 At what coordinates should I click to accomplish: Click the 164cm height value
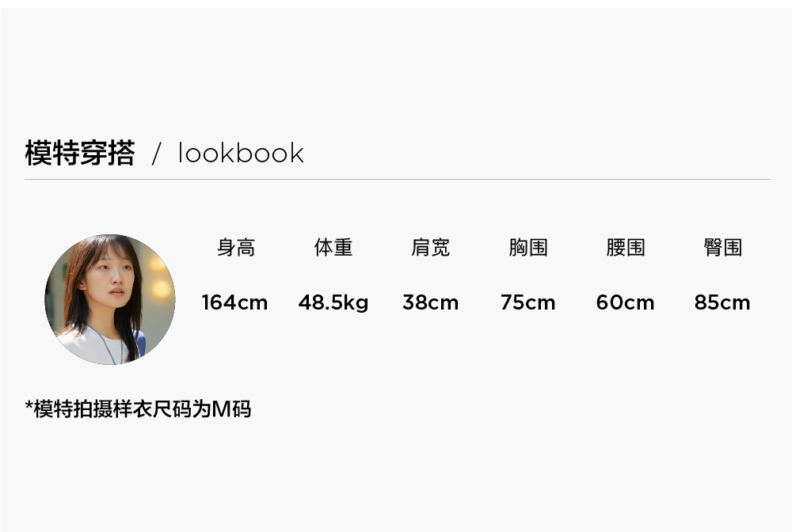[x=235, y=302]
